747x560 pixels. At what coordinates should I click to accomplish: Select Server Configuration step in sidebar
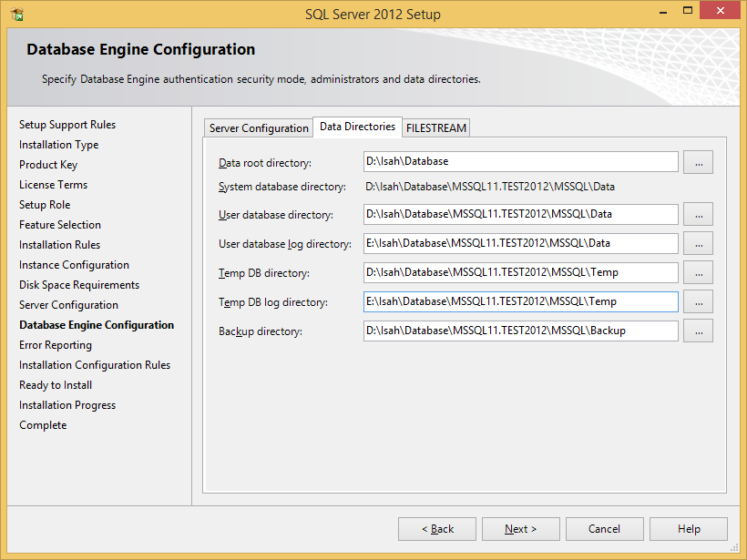click(68, 305)
